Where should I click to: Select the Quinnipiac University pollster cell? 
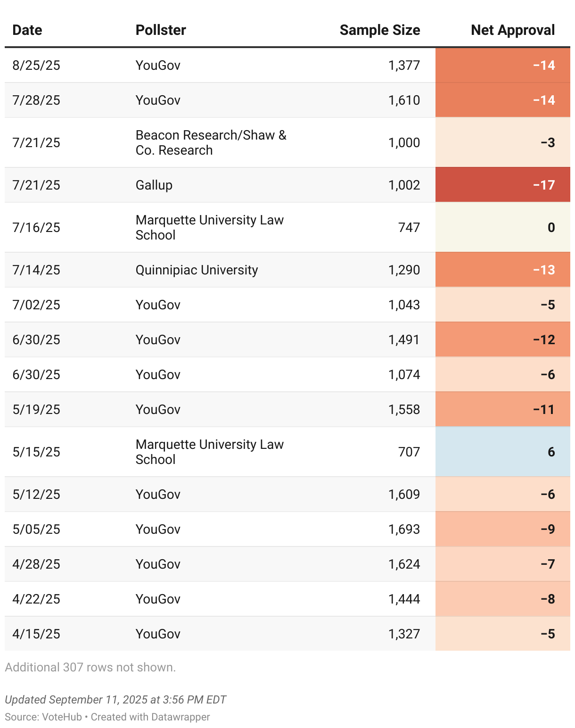click(197, 270)
